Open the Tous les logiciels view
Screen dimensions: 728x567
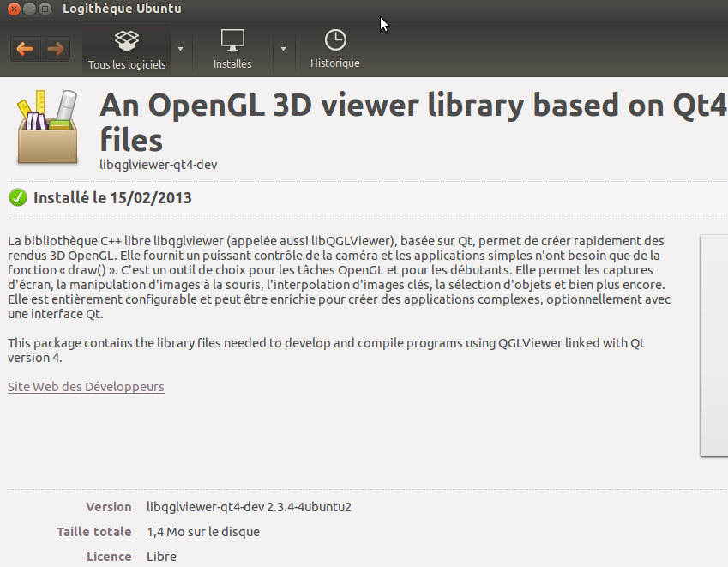(127, 50)
